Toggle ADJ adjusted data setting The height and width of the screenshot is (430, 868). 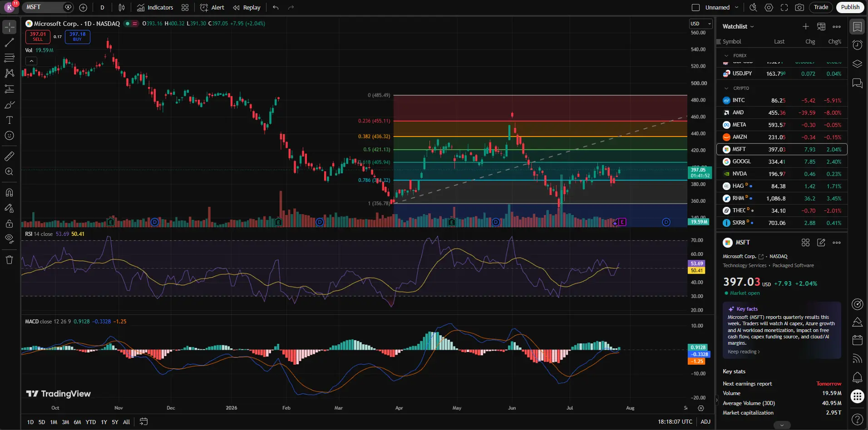click(705, 422)
